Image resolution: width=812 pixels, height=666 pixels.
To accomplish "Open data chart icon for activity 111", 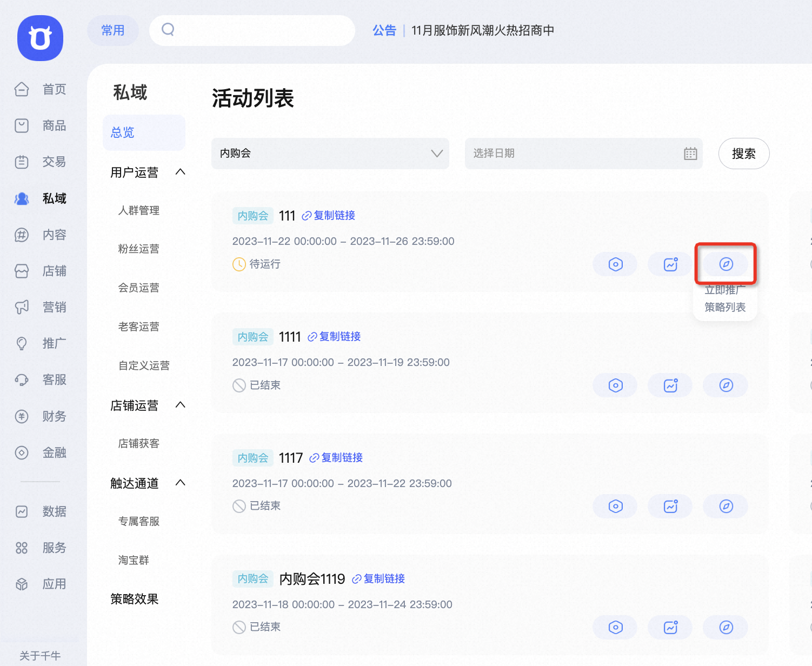I will 671,264.
